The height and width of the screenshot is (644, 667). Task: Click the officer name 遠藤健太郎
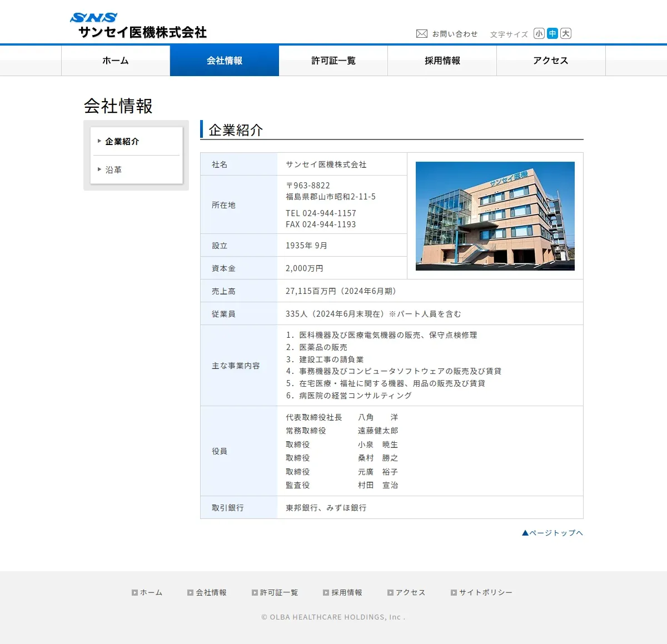[378, 431]
